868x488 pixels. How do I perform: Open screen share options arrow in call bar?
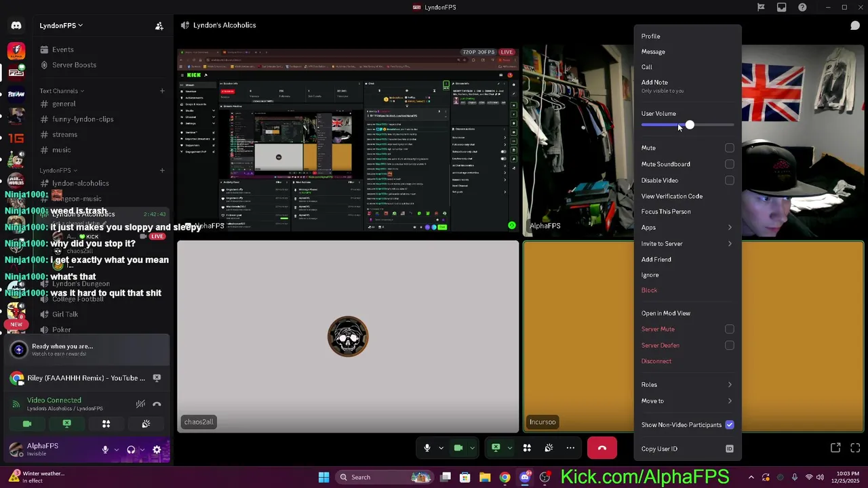[x=509, y=448]
